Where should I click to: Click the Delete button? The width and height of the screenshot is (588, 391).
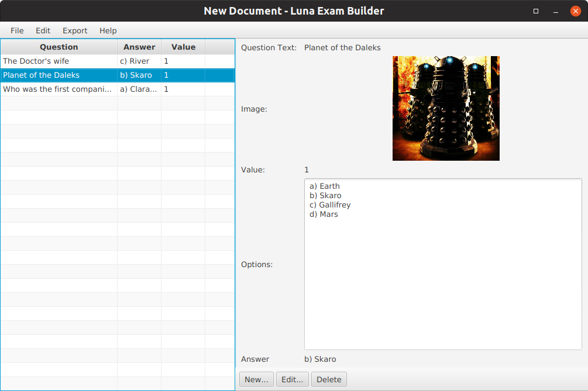[329, 379]
